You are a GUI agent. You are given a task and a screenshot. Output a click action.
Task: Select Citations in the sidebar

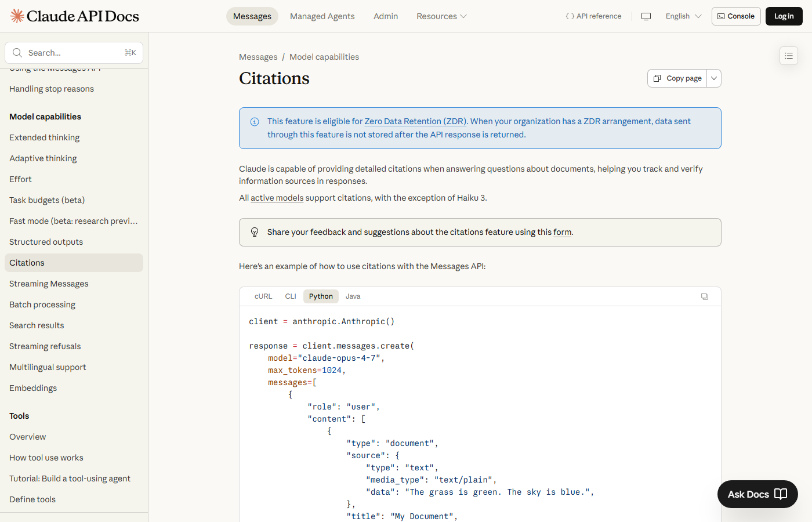tap(74, 263)
